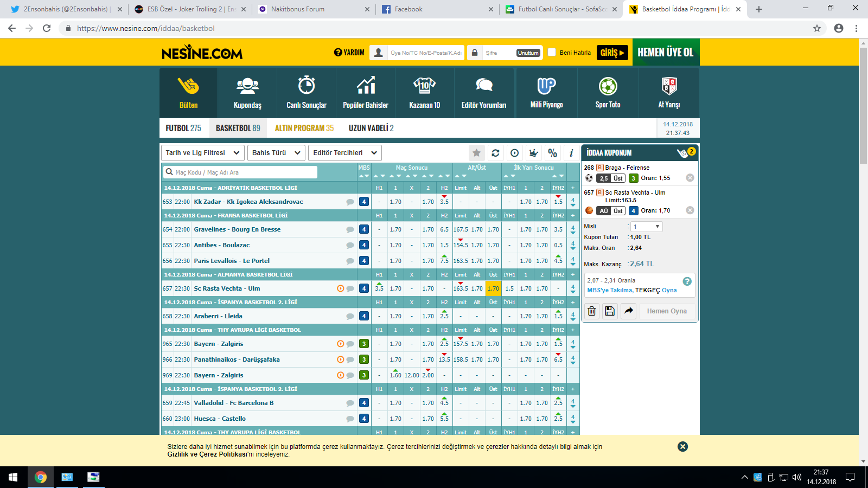Expand more bets for Kk Zadar row
Screen dimensions: 868x488
(573, 202)
